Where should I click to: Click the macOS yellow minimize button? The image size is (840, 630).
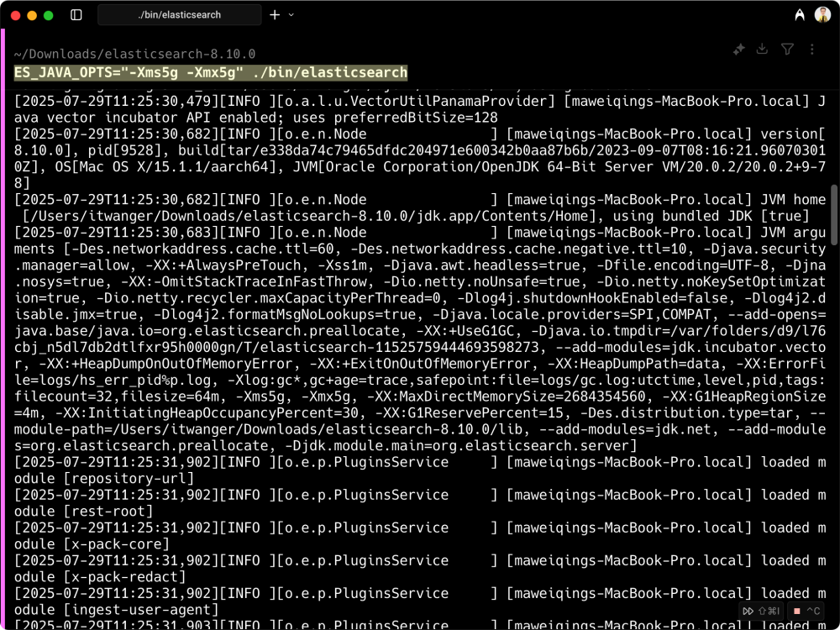pos(32,15)
